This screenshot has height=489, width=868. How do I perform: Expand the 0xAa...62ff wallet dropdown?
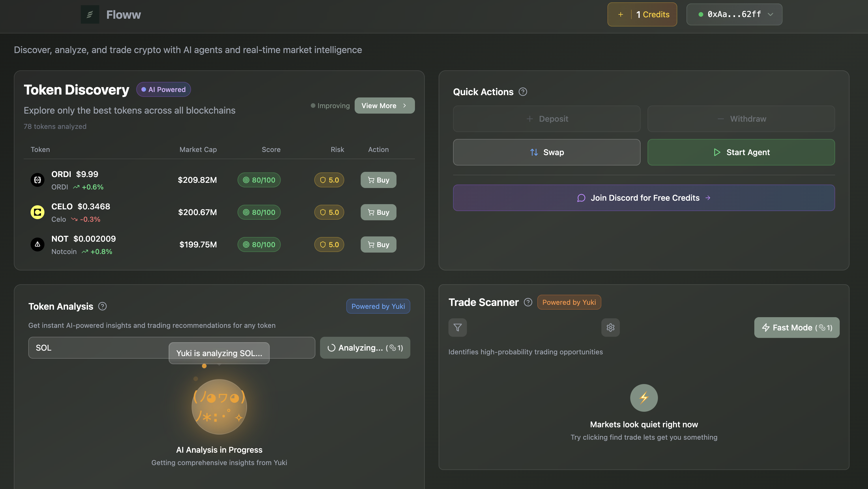pos(734,14)
